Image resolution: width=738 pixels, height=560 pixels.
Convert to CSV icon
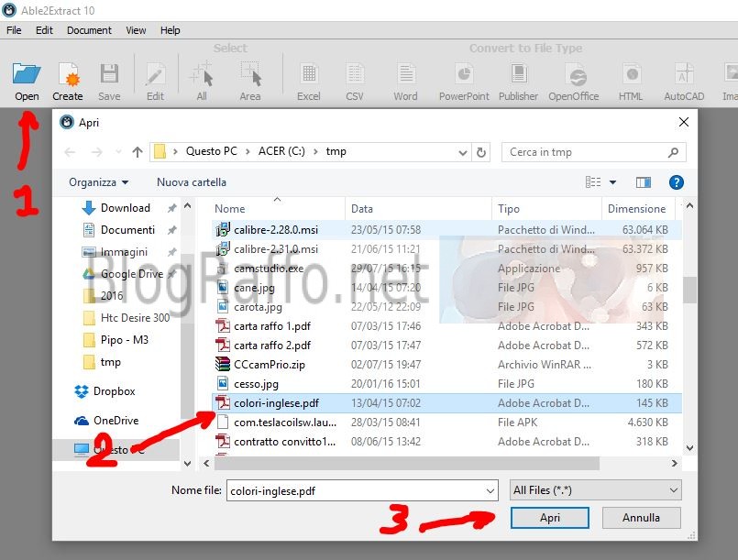355,74
